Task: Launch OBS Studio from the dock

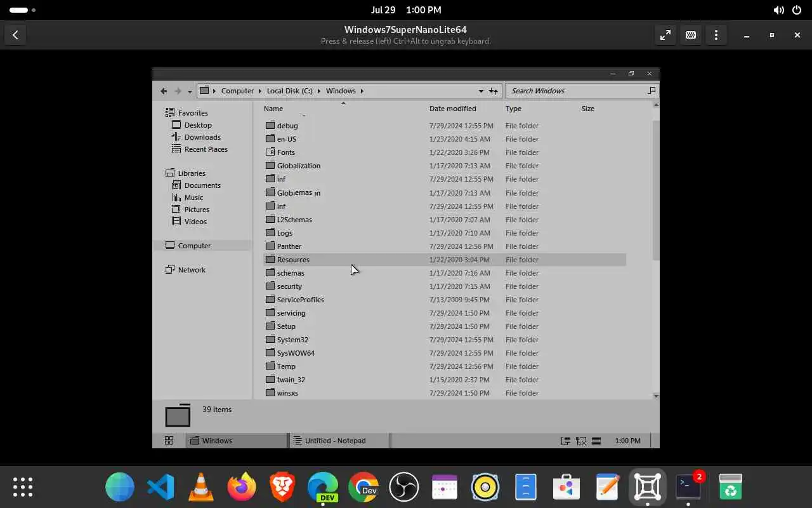Action: click(404, 487)
